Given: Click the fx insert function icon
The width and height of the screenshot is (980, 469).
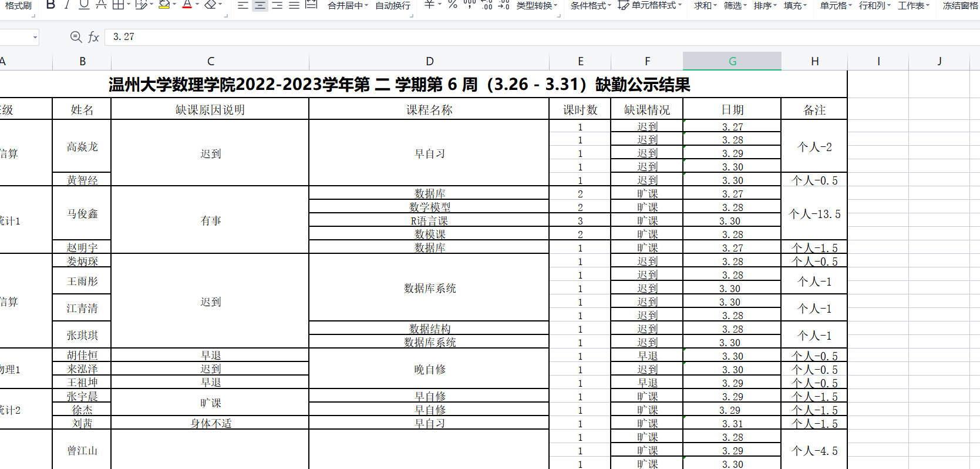Looking at the screenshot, I should click(x=93, y=37).
